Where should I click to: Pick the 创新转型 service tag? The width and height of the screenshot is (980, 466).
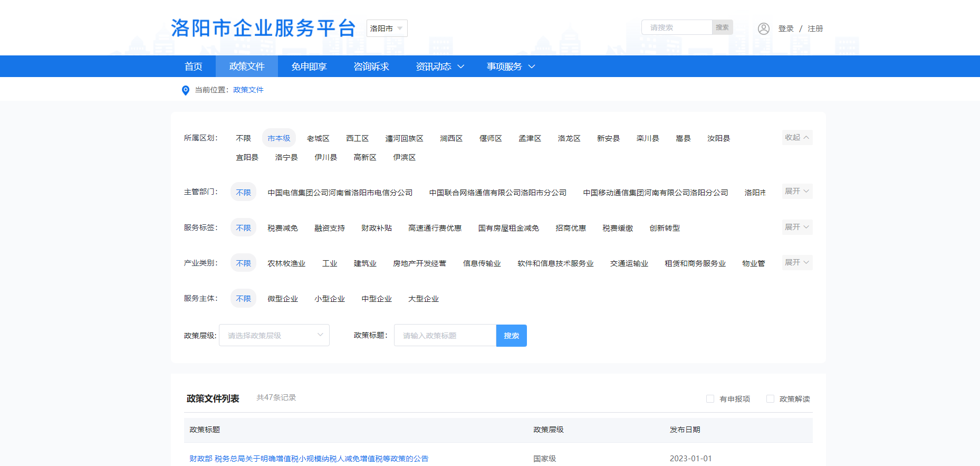tap(665, 228)
